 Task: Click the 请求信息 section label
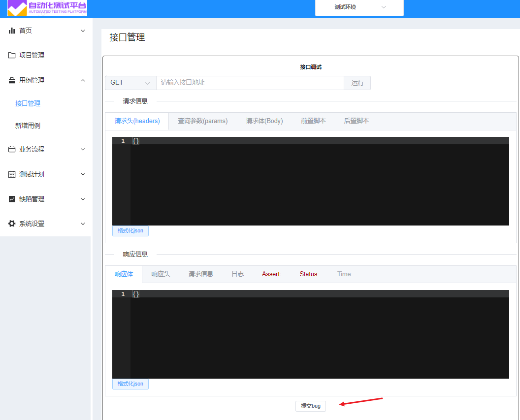coord(135,101)
